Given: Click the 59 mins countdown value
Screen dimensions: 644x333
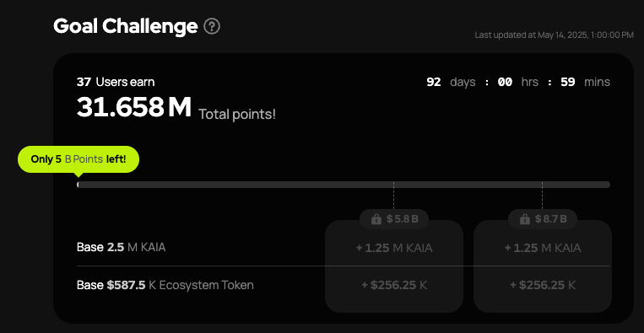Looking at the screenshot, I should coord(567,82).
